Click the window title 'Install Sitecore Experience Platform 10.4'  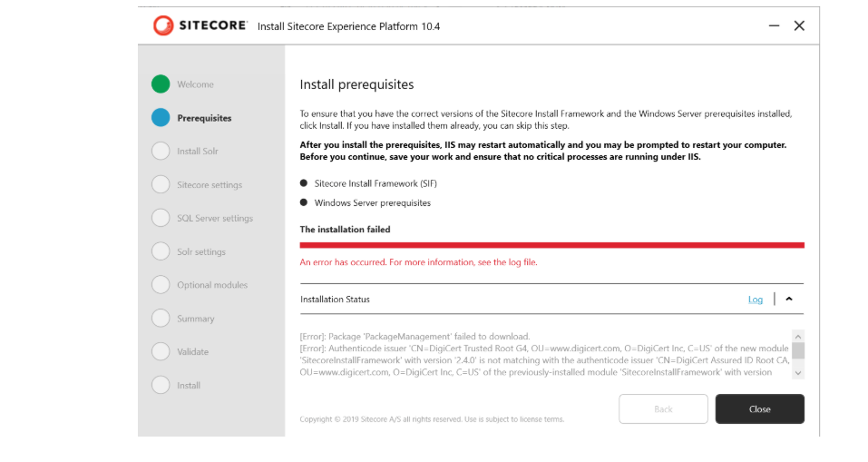[349, 26]
